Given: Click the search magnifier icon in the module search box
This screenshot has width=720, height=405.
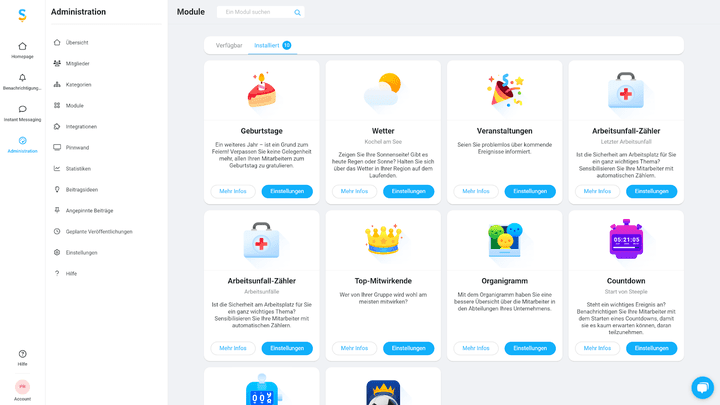Looking at the screenshot, I should click(x=297, y=12).
